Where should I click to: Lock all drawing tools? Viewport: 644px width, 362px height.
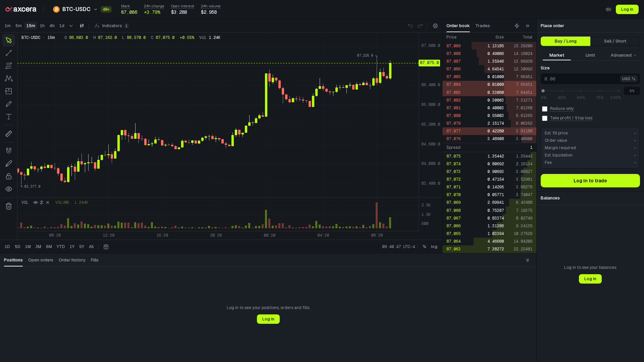click(9, 176)
